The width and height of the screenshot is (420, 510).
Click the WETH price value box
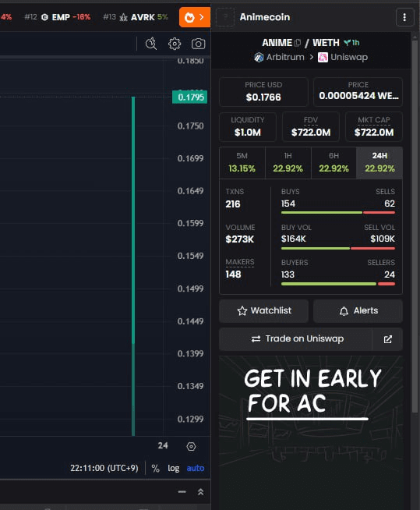[358, 92]
